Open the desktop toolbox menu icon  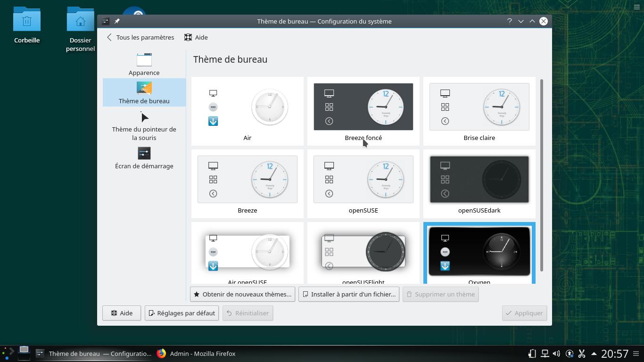pos(637,7)
